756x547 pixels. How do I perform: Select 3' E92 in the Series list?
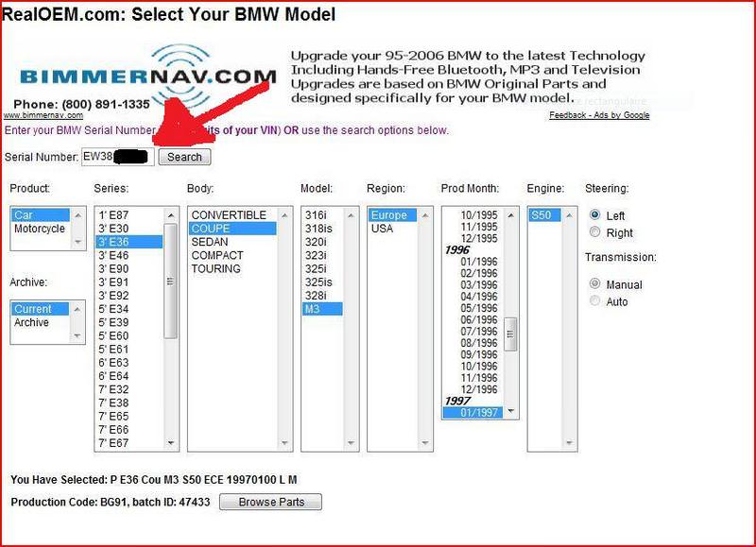pyautogui.click(x=129, y=296)
